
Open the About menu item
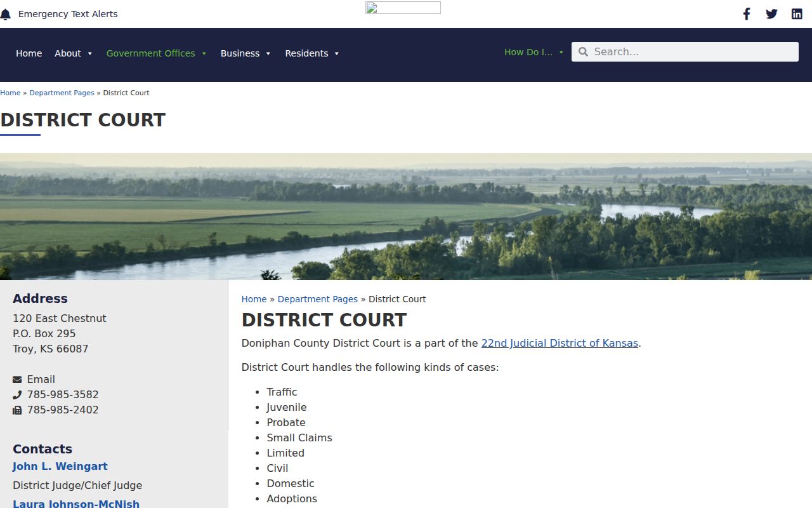pos(68,53)
